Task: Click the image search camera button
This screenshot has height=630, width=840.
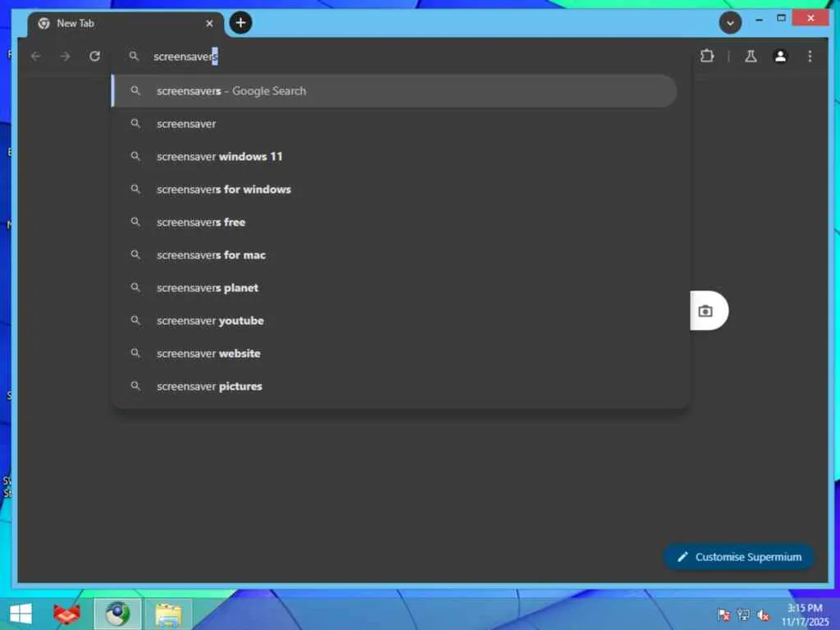Action: coord(705,311)
